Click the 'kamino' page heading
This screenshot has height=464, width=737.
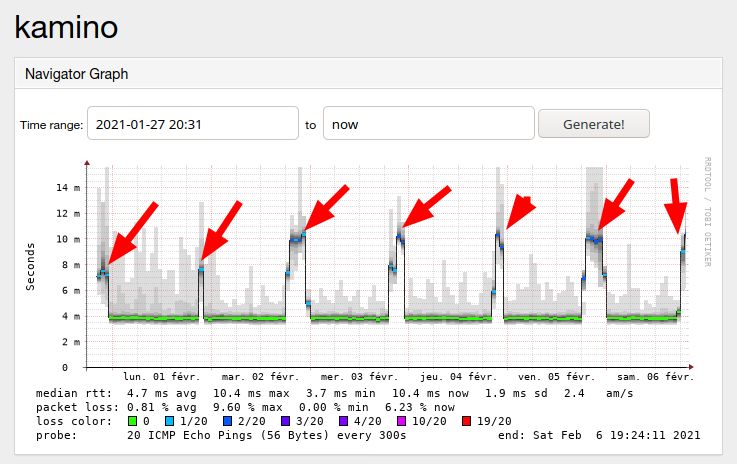point(66,27)
